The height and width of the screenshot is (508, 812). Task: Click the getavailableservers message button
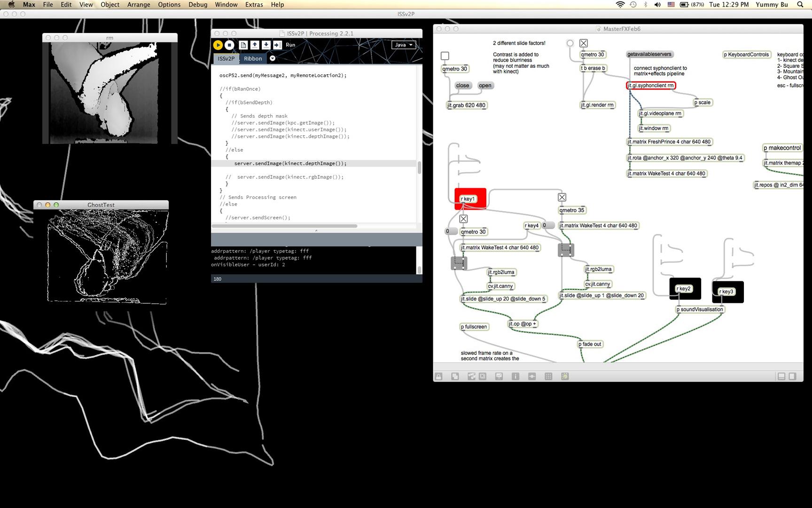pyautogui.click(x=649, y=55)
